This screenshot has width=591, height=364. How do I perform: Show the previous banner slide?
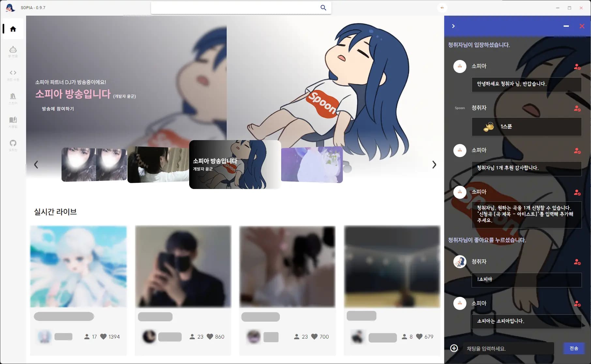pyautogui.click(x=36, y=165)
